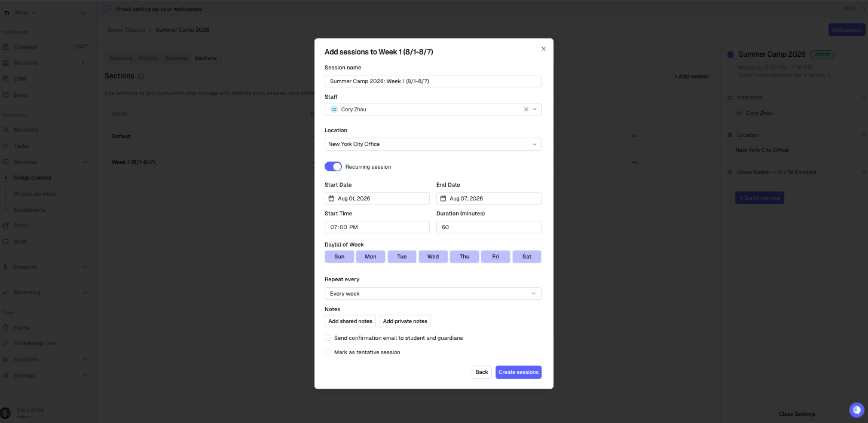This screenshot has width=868, height=423.
Task: Open the chat support widget icon
Action: (857, 410)
